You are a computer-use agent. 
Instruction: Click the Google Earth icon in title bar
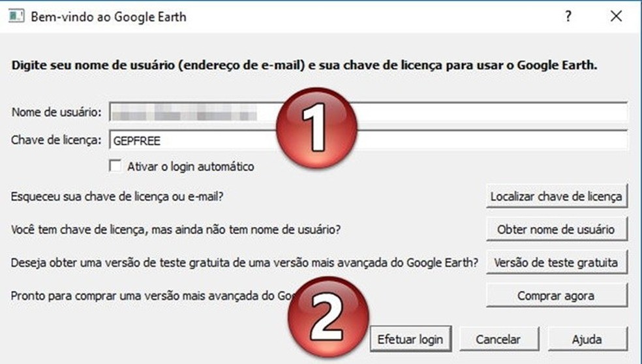coord(16,16)
